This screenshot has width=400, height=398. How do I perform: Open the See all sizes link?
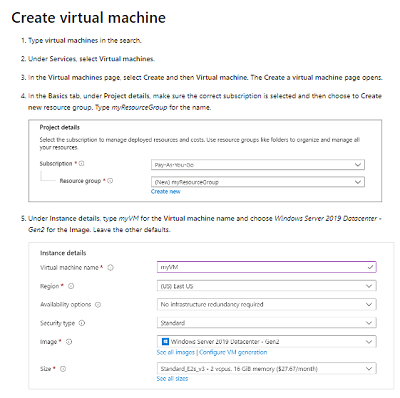tap(172, 378)
